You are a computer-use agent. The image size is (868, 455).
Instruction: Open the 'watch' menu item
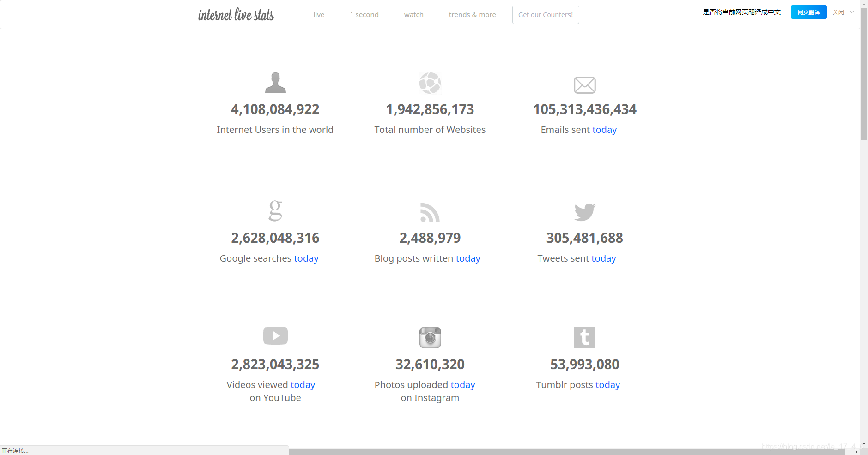414,15
